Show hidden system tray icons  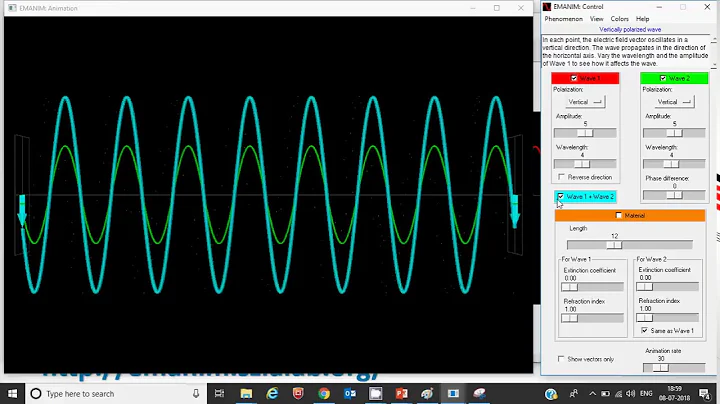(x=592, y=393)
